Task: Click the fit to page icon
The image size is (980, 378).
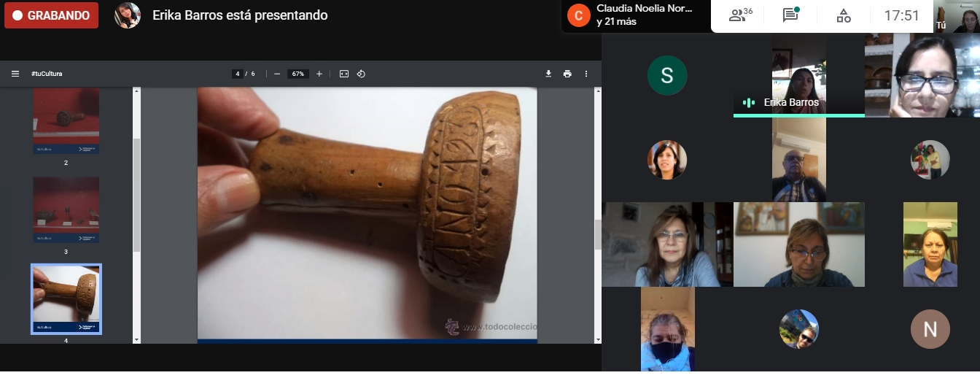Action: (x=344, y=74)
